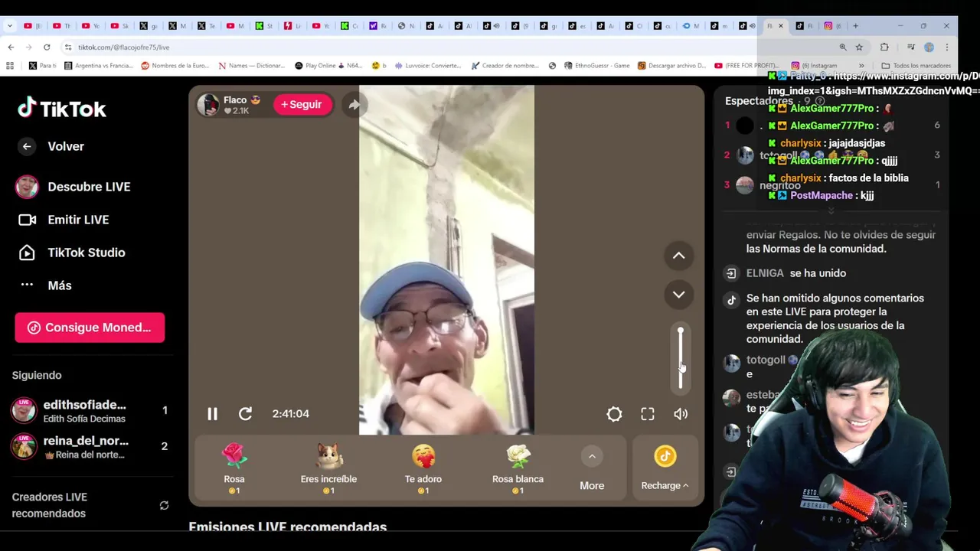Open the Chrome three-dot menu
Screen dimensions: 980x551
point(947,47)
